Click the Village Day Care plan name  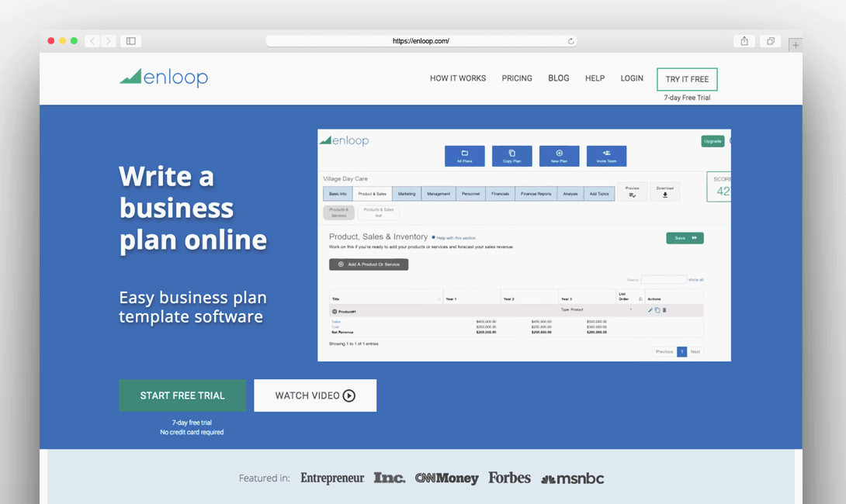345,179
